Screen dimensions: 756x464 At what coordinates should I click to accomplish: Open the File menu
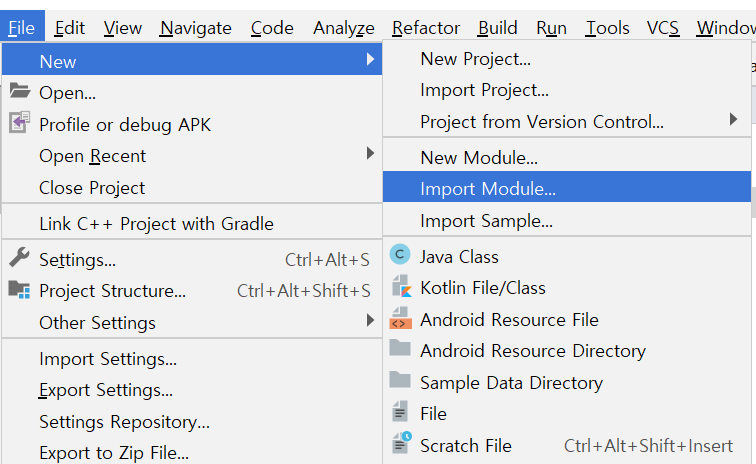click(22, 27)
